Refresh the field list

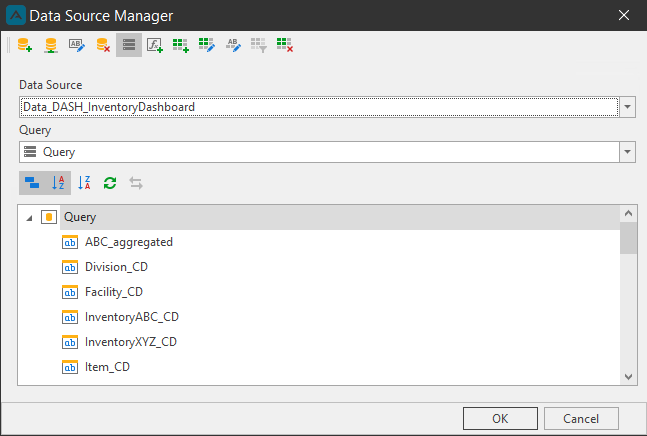pos(110,183)
